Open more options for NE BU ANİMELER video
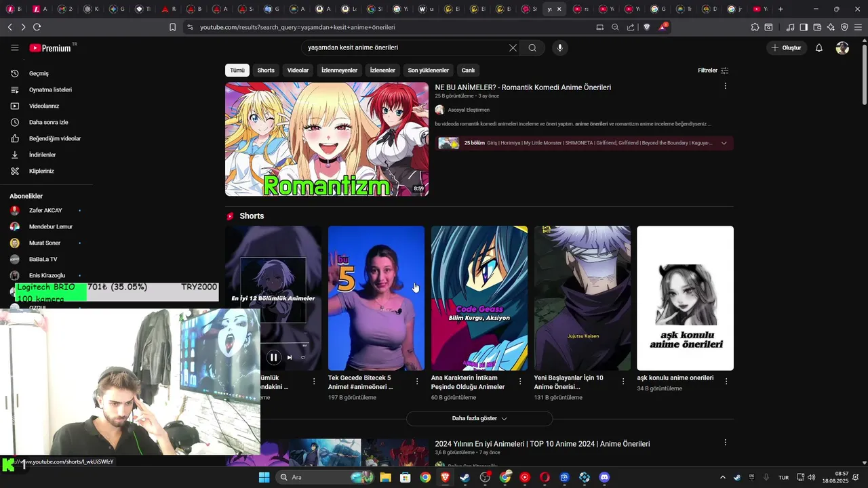This screenshot has height=488, width=868. 725,86
